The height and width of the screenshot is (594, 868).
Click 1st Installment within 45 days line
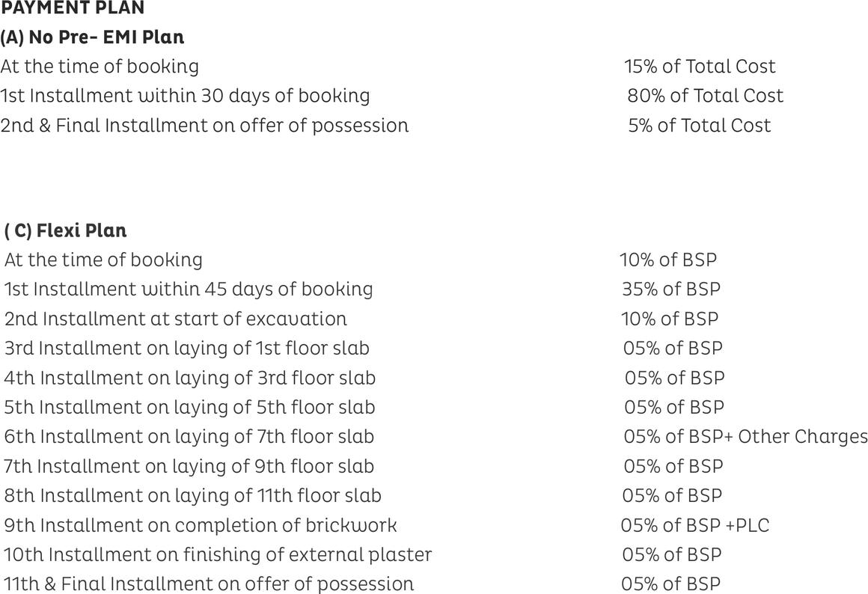click(189, 289)
